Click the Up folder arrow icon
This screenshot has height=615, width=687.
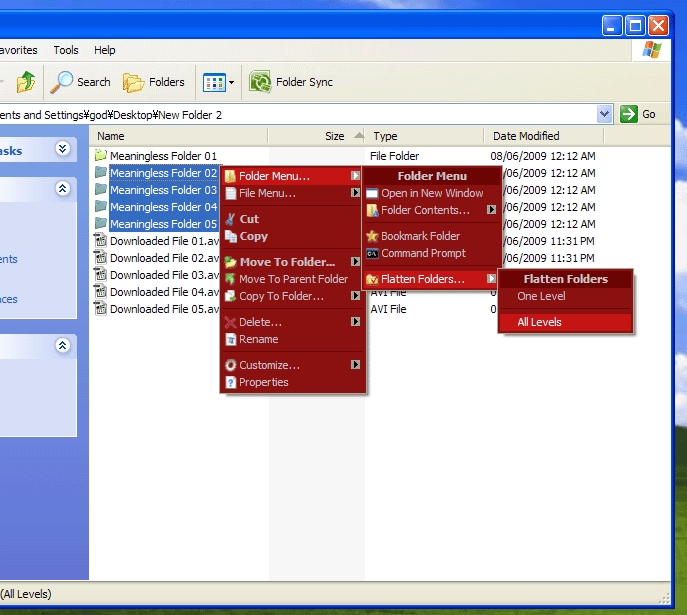(x=26, y=82)
